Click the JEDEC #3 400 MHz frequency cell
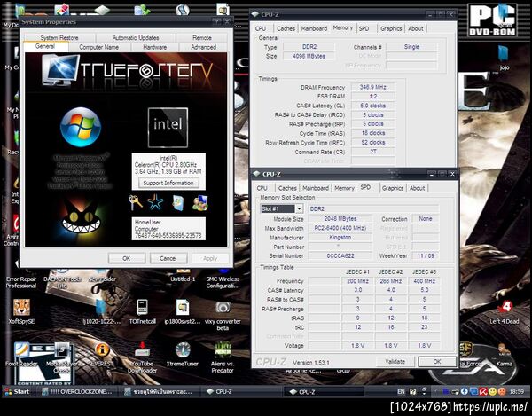 [424, 281]
